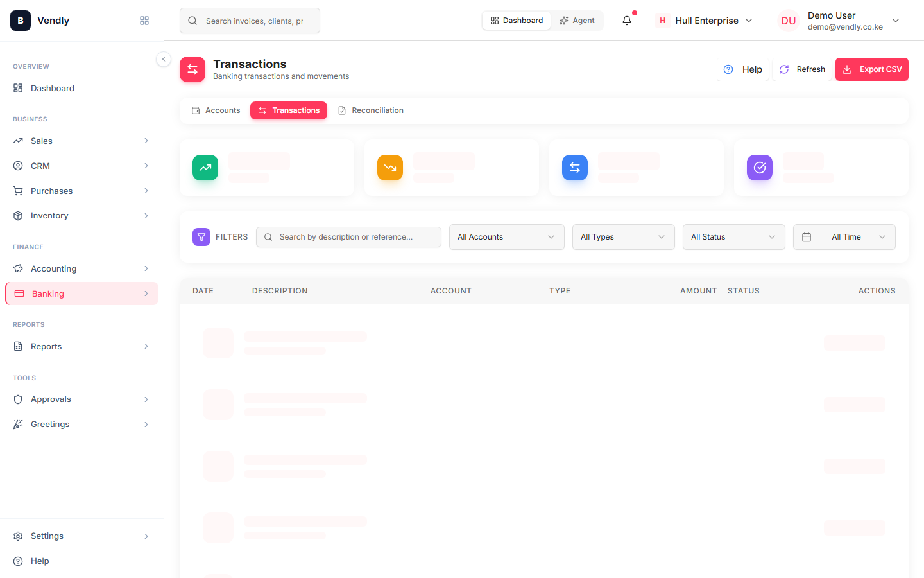Export transactions as CSV

872,69
